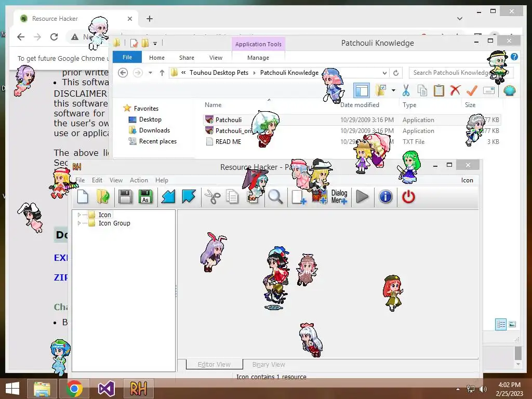Screen dimensions: 532x399
Task: Click the Explorer toolbar scissors Cut icon
Action: 406,90
